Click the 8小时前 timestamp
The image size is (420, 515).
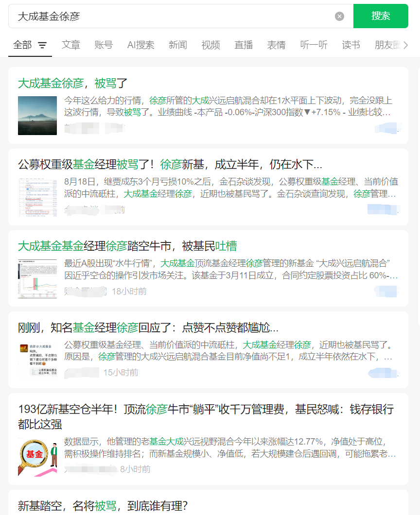click(135, 469)
